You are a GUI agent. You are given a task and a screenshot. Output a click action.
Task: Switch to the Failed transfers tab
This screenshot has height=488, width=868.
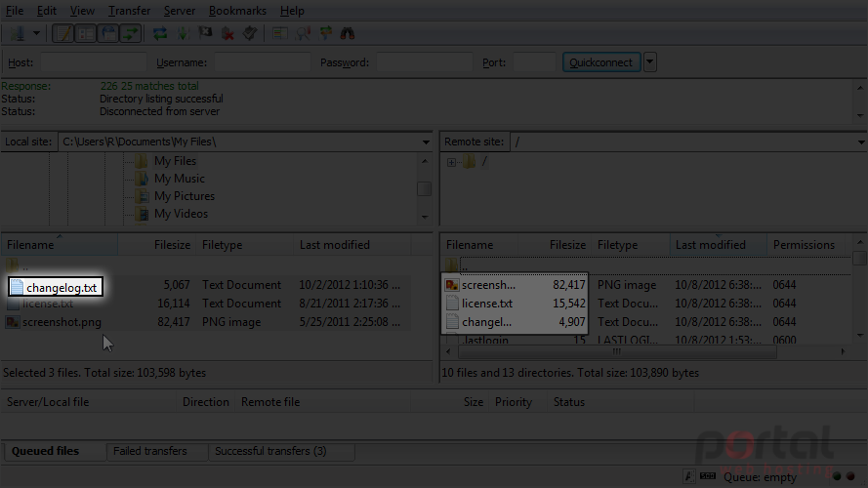pos(150,451)
